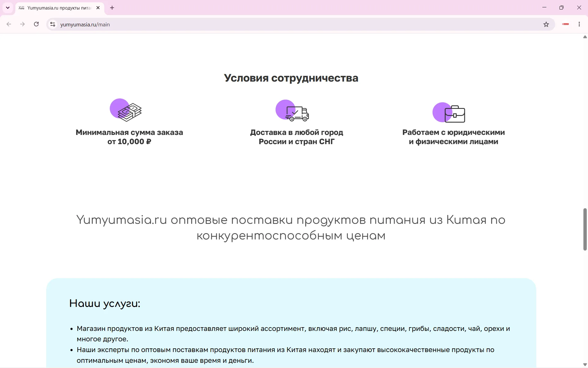The image size is (588, 368).
Task: Click the Наши услуги: heading
Action: [105, 304]
